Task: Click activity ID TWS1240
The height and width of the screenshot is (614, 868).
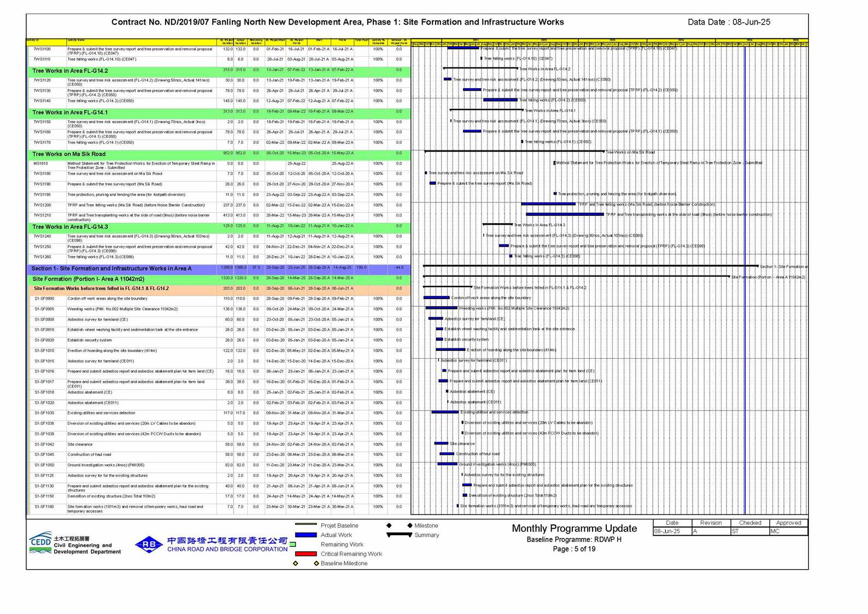Action: 42,236
